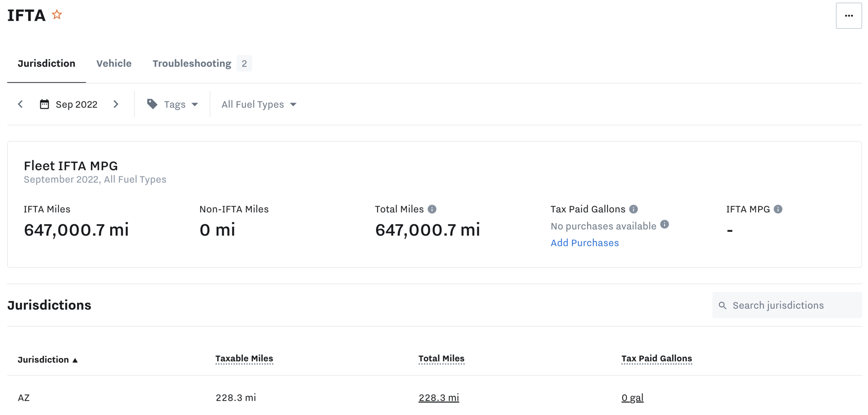Click the Add Purchases link
The image size is (868, 415).
(x=584, y=243)
